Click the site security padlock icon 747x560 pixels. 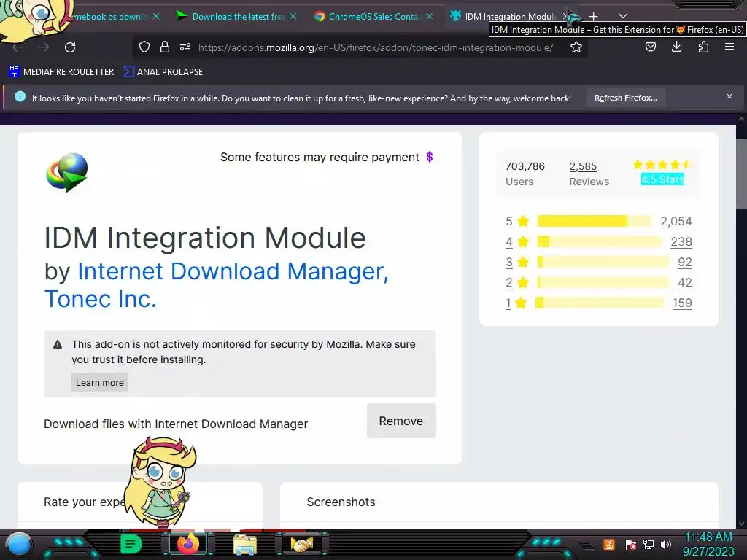coord(165,47)
